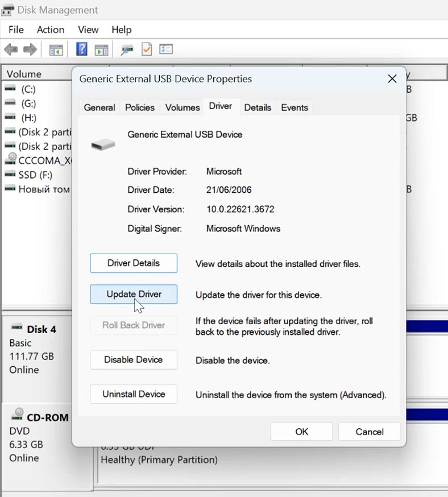Select the SSD (F:) volume row
Viewport: 448px width, 497px height.
37,175
